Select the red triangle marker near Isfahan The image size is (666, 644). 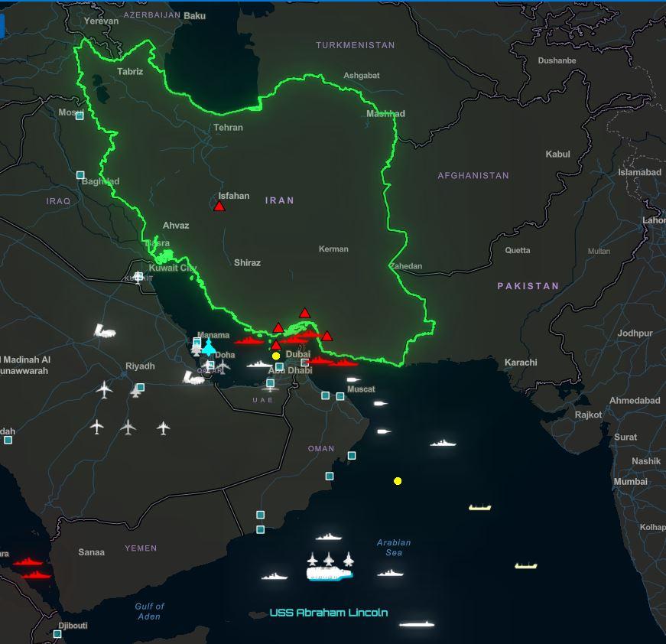click(218, 204)
